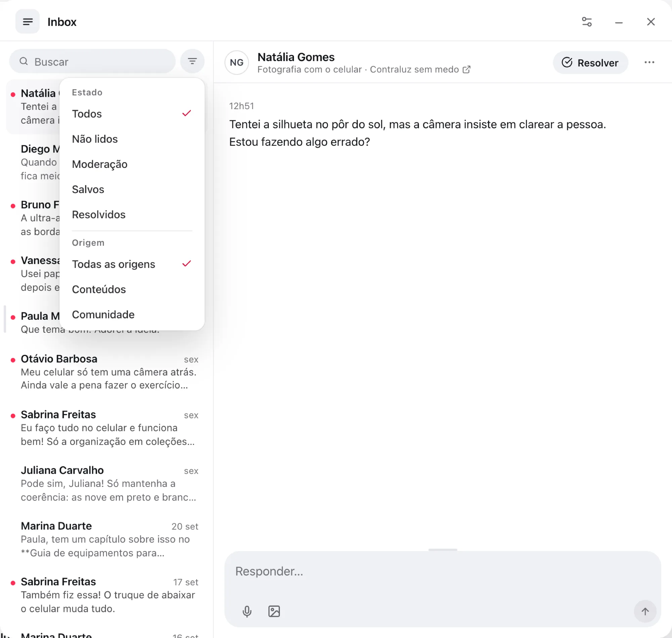This screenshot has height=638, width=672.
Task: Open the Paula conversation in the list
Action: point(33,322)
